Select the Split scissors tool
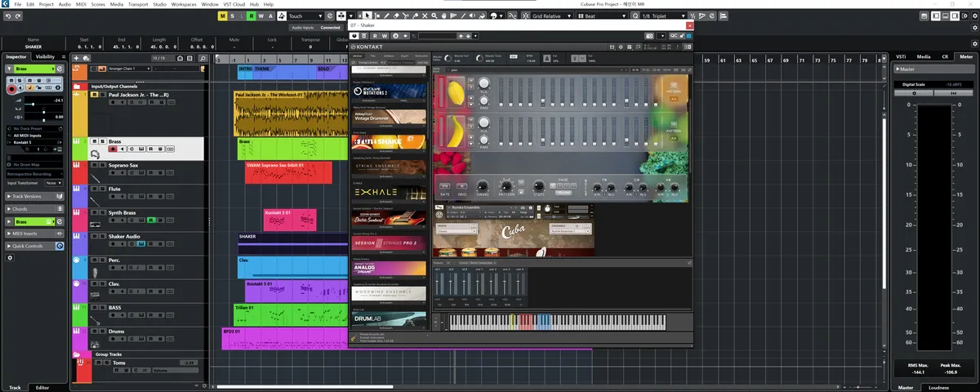 click(x=406, y=16)
